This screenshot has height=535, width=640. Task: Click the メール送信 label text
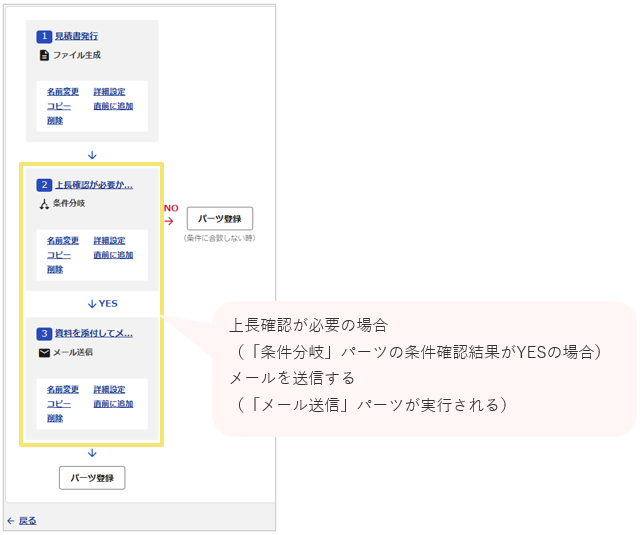(73, 353)
